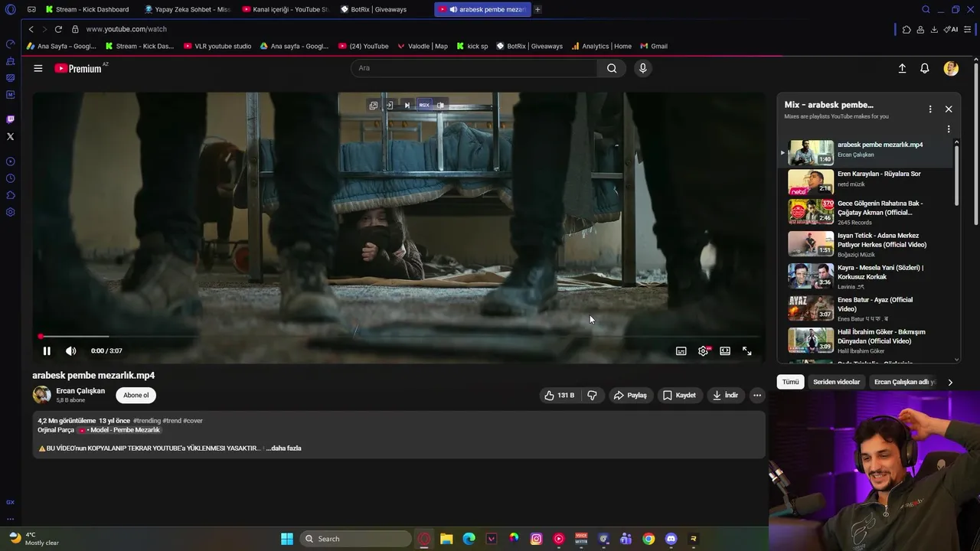Click the İndir download button
Screen dimensions: 980x551
coord(725,396)
